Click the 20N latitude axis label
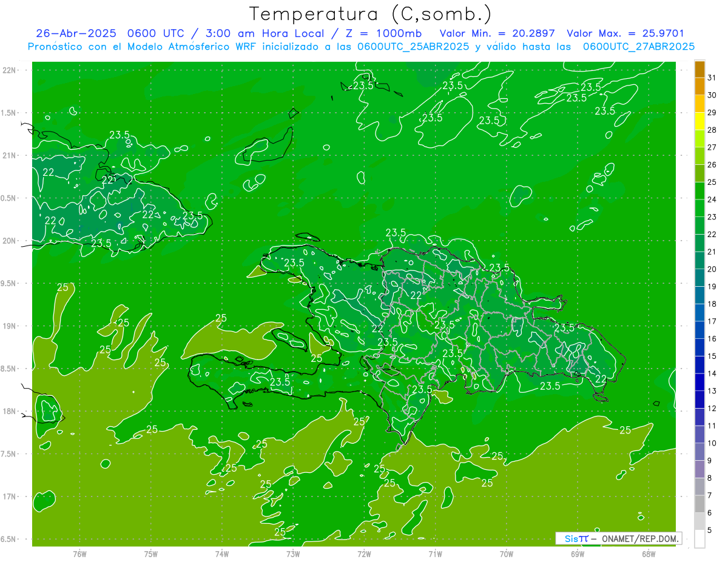 [9, 241]
